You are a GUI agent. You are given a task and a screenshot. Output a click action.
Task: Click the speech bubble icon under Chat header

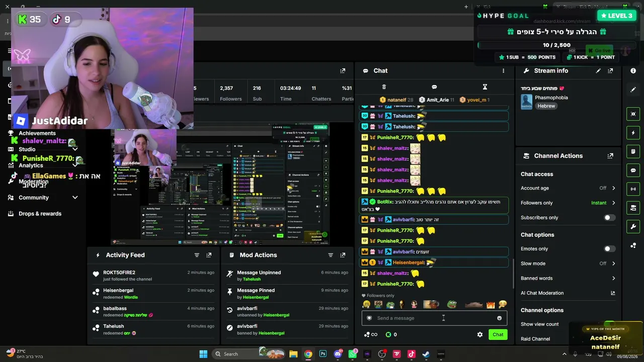pyautogui.click(x=434, y=87)
